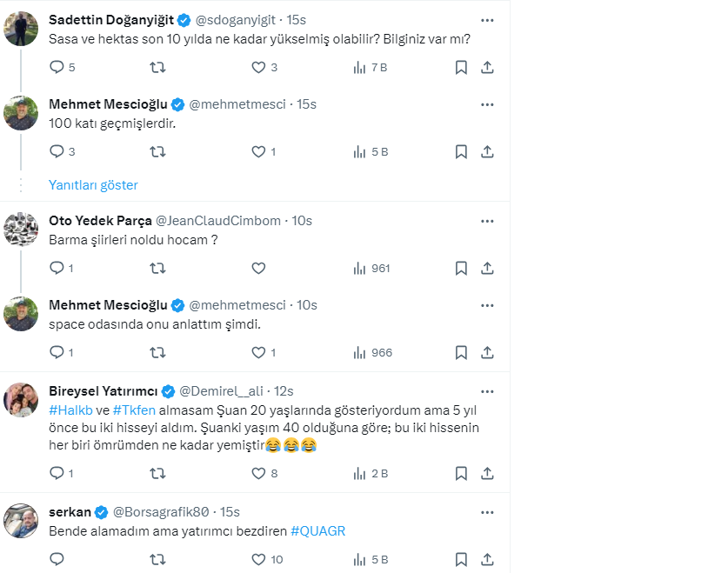The height and width of the screenshot is (573, 728).
Task: Reply to Bireysel Yatırımcı's tweet
Action: (x=57, y=473)
